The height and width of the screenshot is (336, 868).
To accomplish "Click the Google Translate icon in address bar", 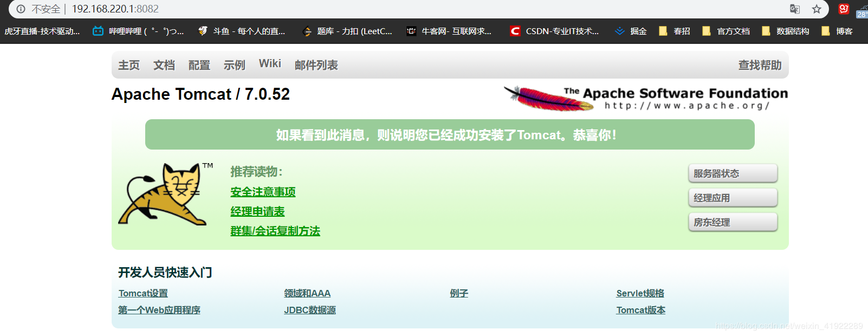I will [795, 9].
